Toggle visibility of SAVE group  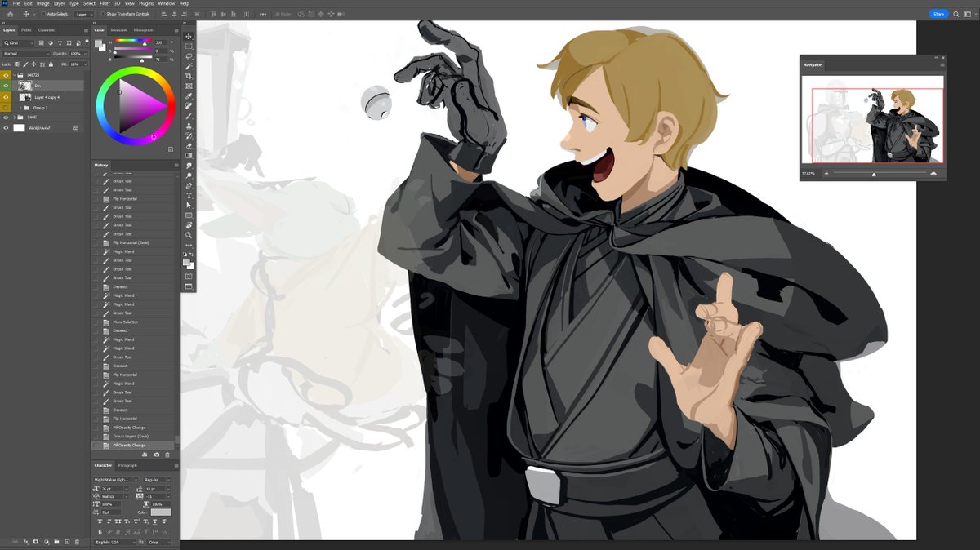pyautogui.click(x=7, y=118)
